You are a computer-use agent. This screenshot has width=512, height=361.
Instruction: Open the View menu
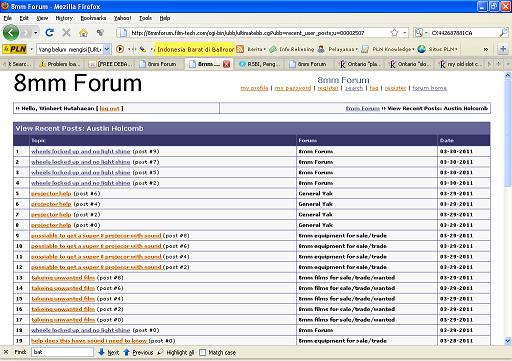(42, 18)
